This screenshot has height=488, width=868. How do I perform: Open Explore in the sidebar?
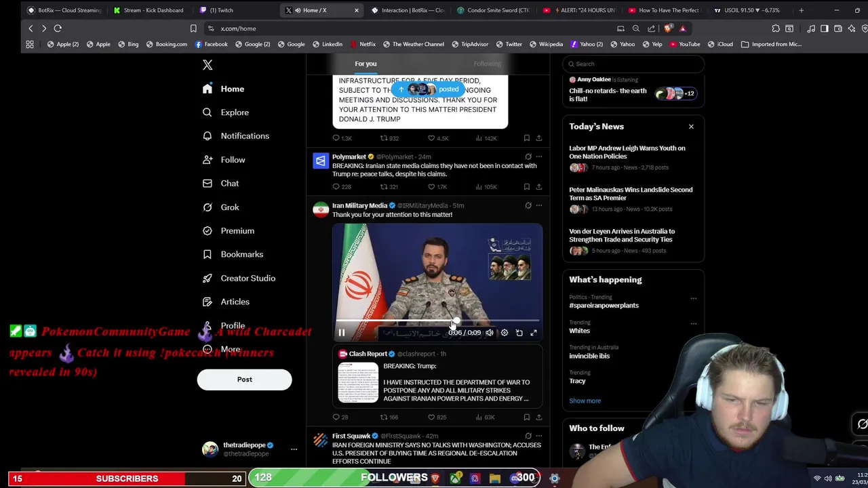point(226,113)
